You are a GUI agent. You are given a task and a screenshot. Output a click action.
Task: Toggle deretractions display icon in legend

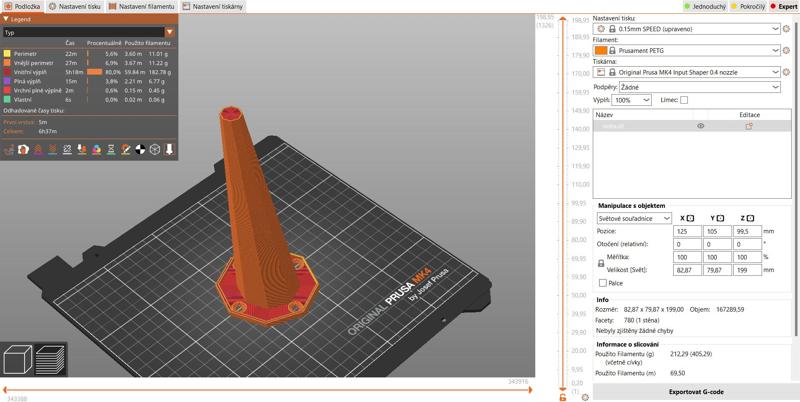[53, 149]
